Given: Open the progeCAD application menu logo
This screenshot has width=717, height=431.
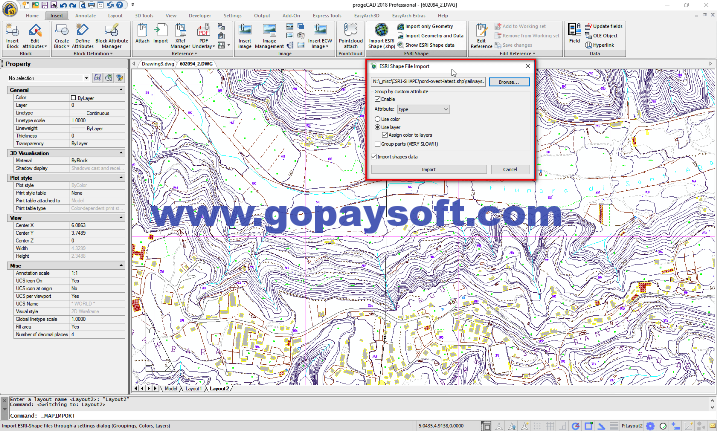Looking at the screenshot, I should (9, 8).
